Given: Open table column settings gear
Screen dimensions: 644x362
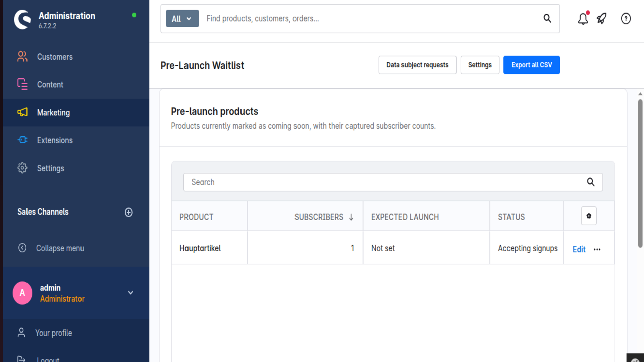Looking at the screenshot, I should [x=589, y=216].
